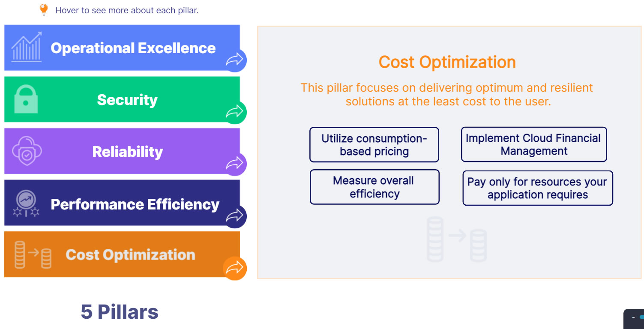
Task: Click the Operational Excellence bar chart icon
Action: pyautogui.click(x=26, y=47)
